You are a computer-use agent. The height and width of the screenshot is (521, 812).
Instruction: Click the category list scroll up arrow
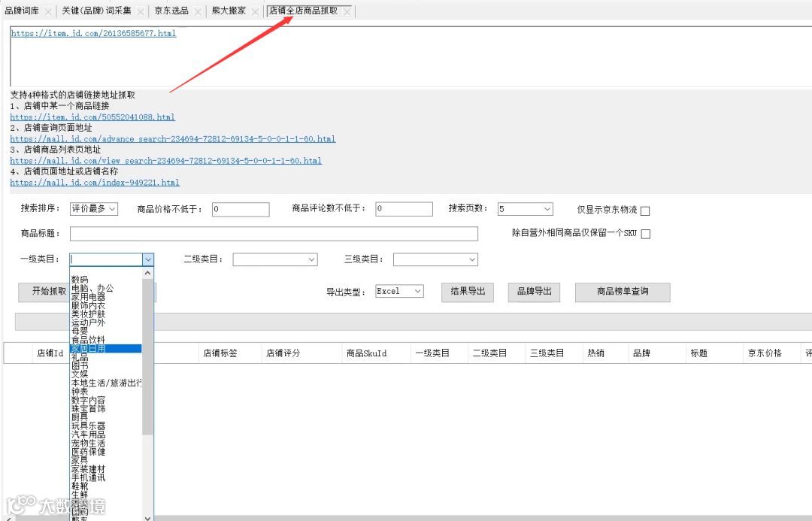[x=147, y=273]
